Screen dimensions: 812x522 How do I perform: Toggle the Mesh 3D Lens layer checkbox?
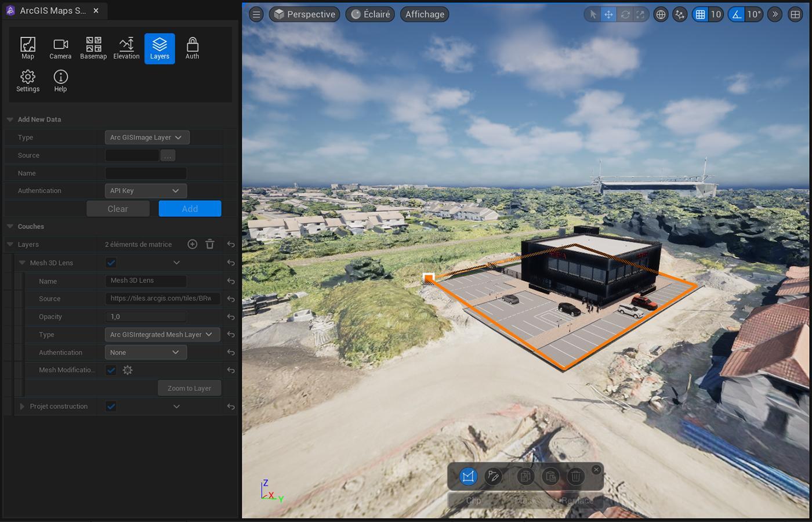click(x=111, y=263)
